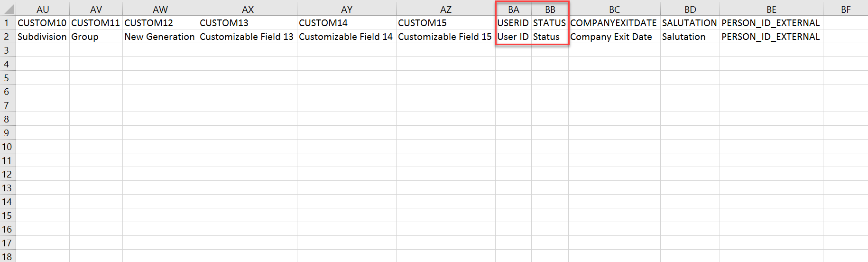Image resolution: width=868 pixels, height=262 pixels.
Task: Click the Company Exit Date cell
Action: [x=614, y=37]
